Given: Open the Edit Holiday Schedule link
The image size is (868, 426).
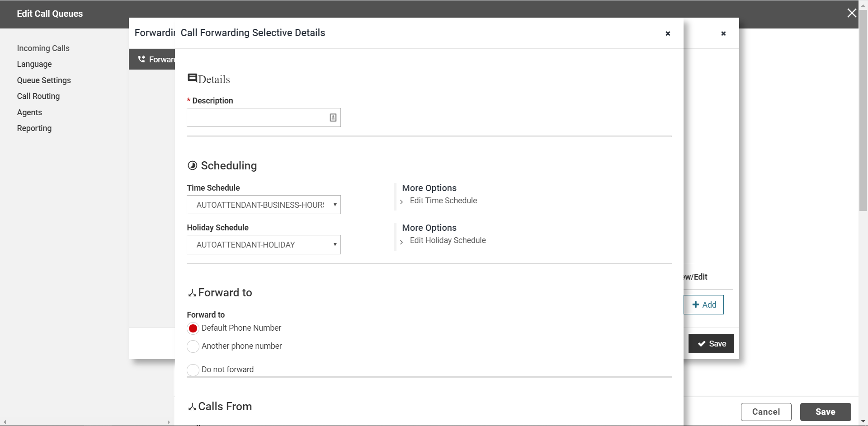Looking at the screenshot, I should point(448,240).
